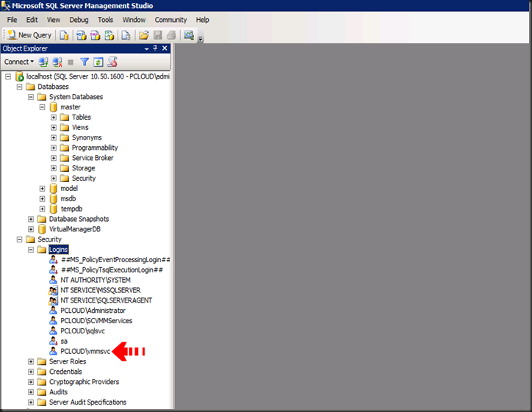Expand the tempdb database
Image resolution: width=532 pixels, height=412 pixels.
click(x=43, y=209)
